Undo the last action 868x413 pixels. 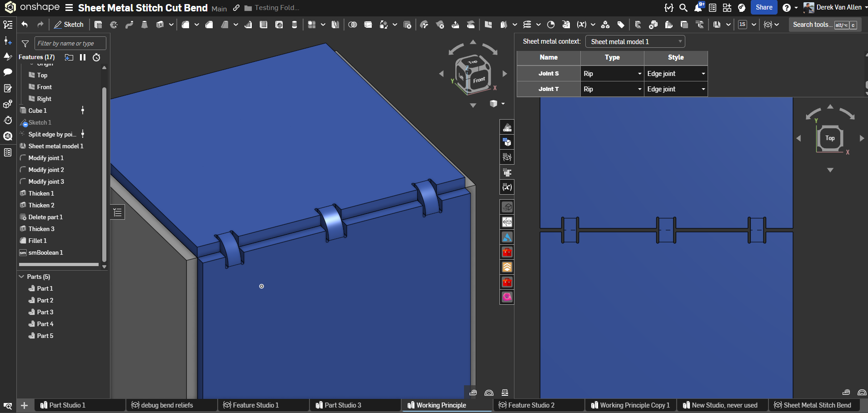pyautogui.click(x=25, y=25)
